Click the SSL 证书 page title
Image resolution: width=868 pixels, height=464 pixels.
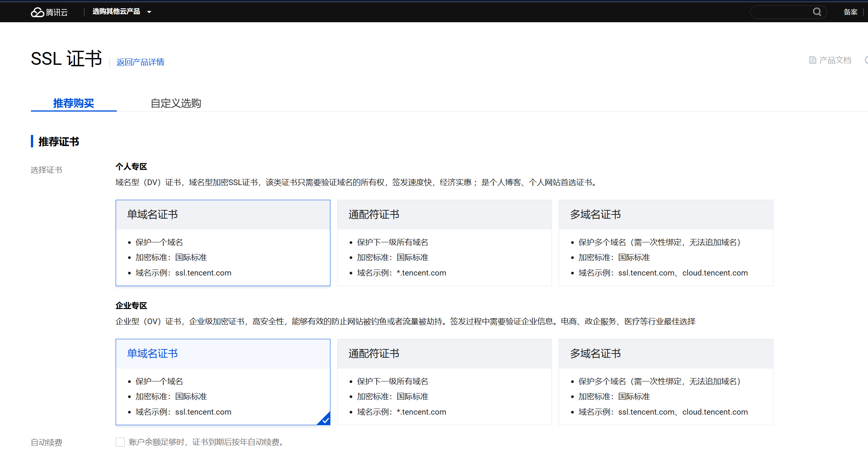pos(66,59)
